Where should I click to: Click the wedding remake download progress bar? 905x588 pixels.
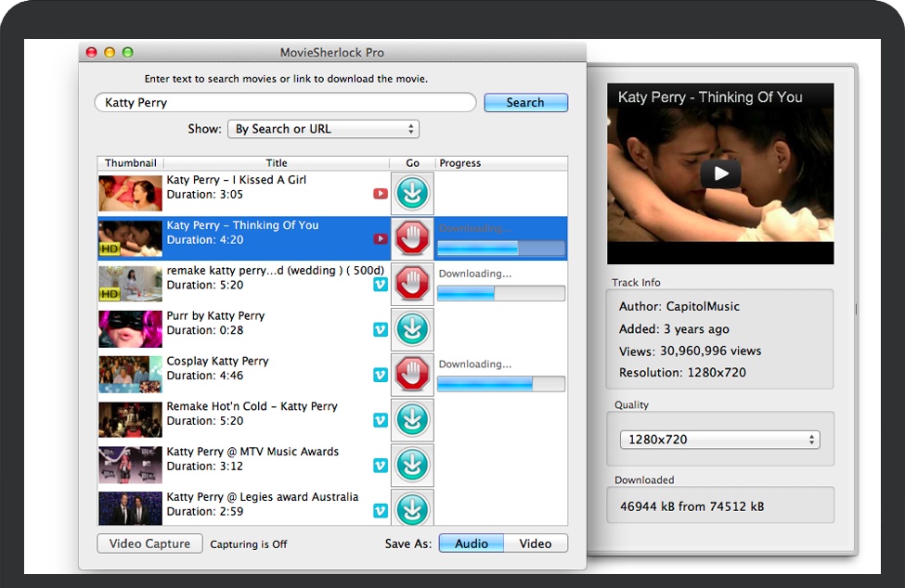point(501,293)
